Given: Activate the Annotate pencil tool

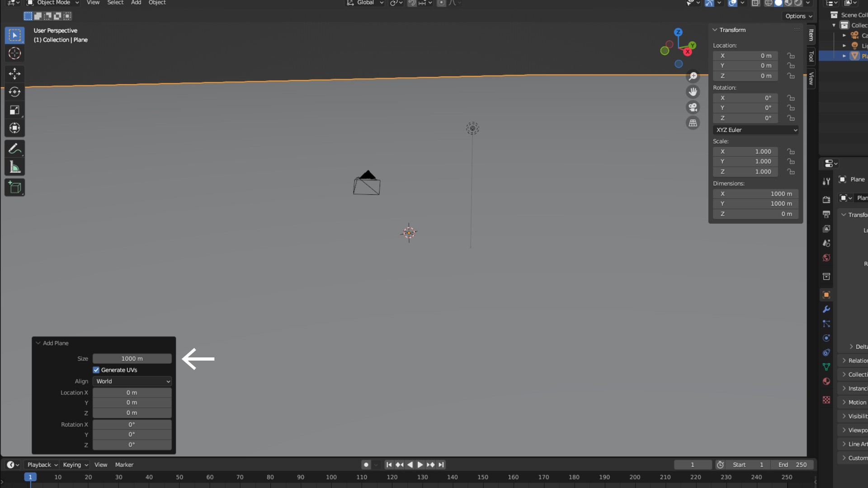Looking at the screenshot, I should (14, 149).
